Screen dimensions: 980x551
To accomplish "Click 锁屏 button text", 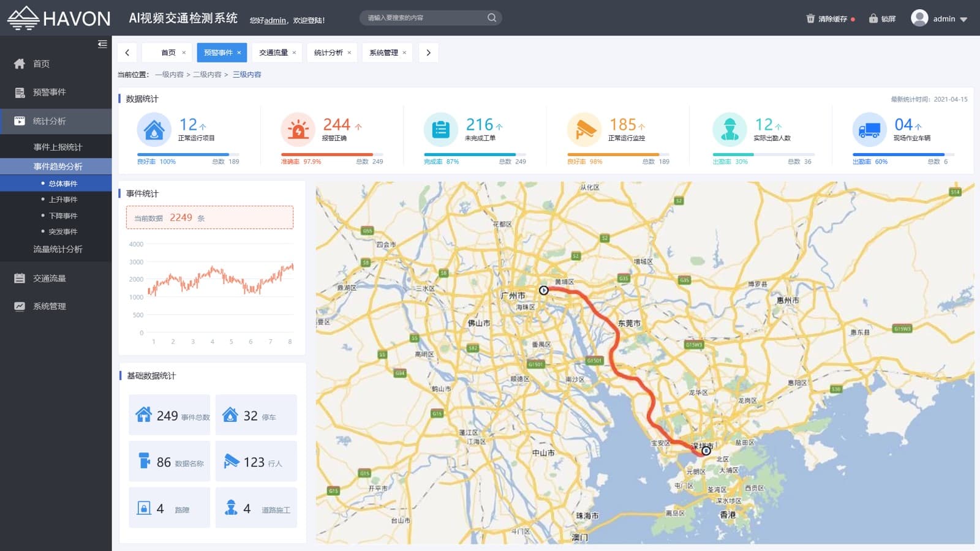I will click(x=888, y=19).
